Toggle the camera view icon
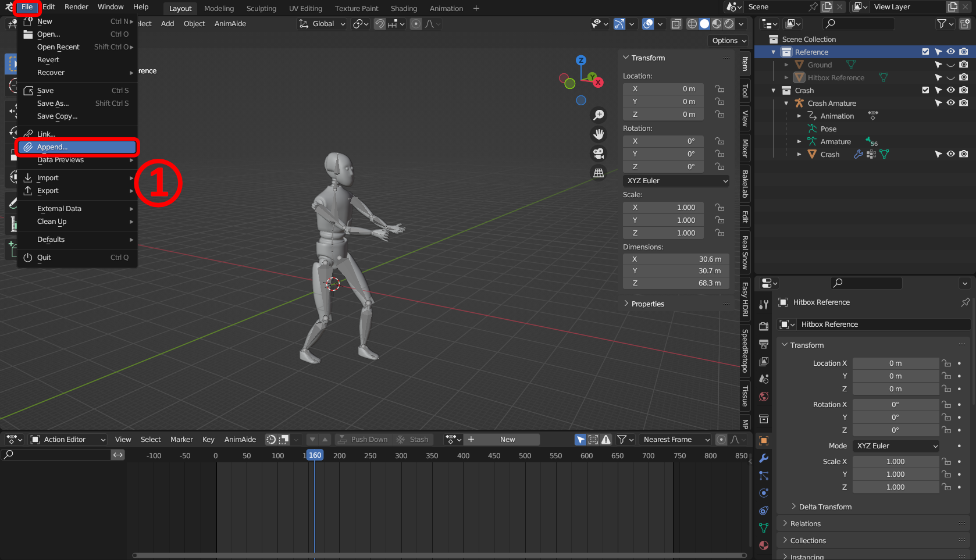976x560 pixels. 598,154
